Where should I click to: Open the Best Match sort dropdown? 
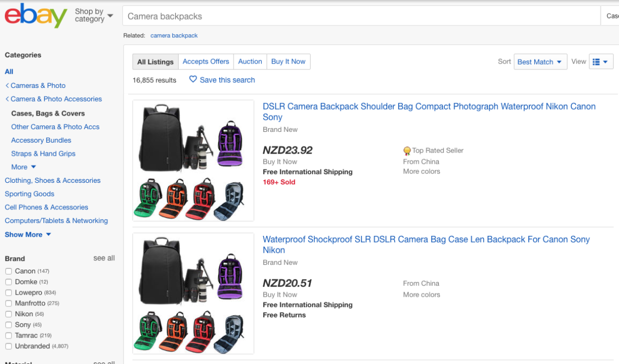click(x=540, y=62)
